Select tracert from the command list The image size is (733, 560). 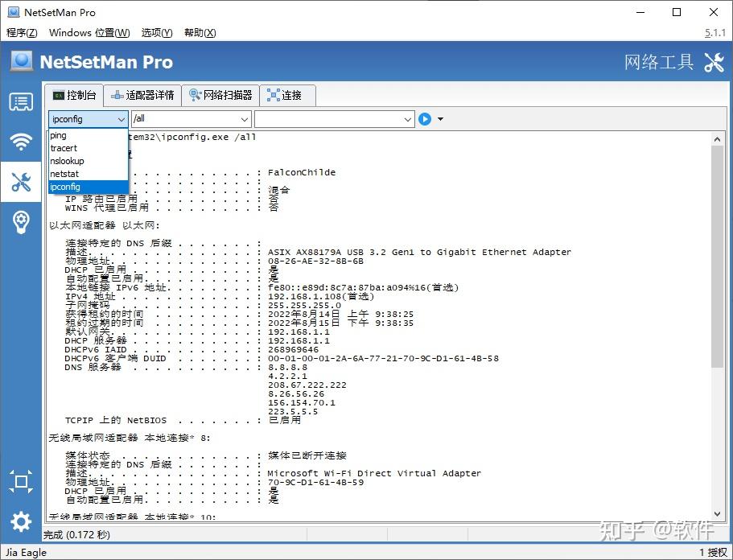(x=68, y=148)
